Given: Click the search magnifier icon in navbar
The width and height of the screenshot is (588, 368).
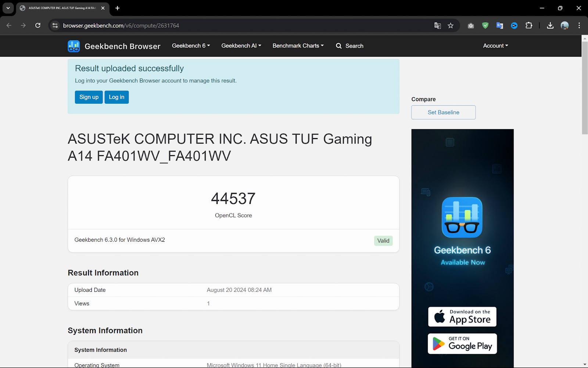Looking at the screenshot, I should (x=339, y=46).
